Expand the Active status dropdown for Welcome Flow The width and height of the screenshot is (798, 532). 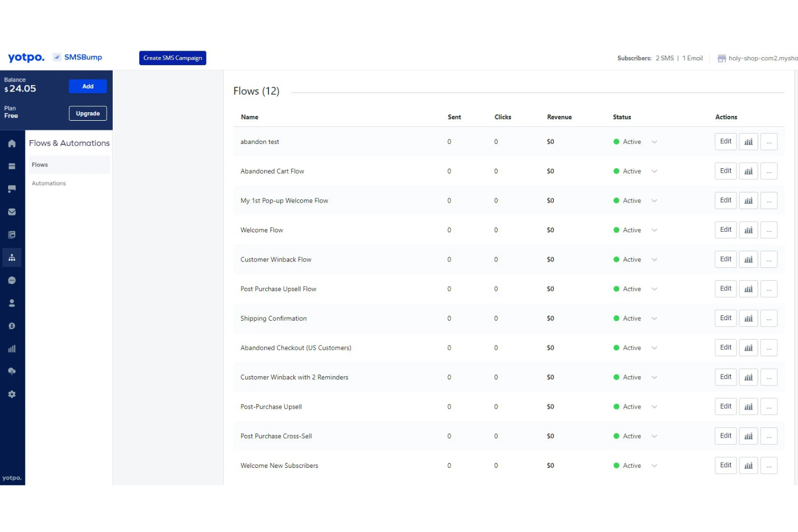coord(654,230)
